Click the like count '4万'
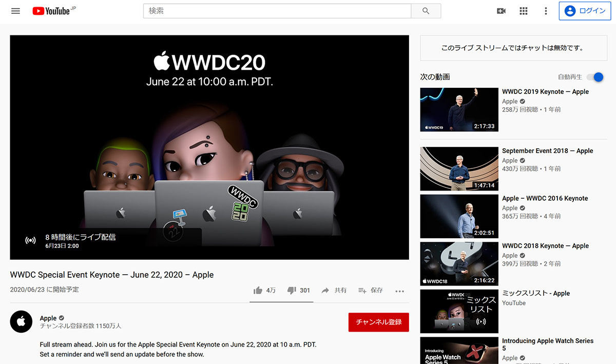The image size is (616, 364). pyautogui.click(x=271, y=291)
